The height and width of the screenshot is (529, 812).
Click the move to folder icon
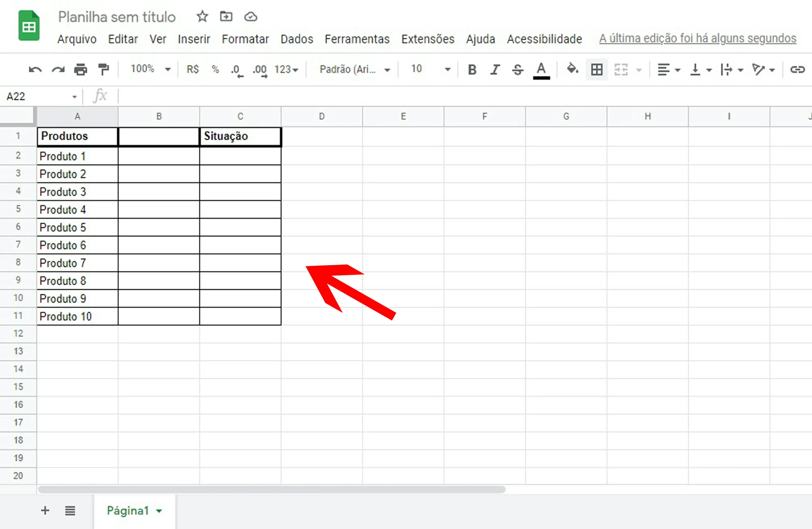pos(226,16)
